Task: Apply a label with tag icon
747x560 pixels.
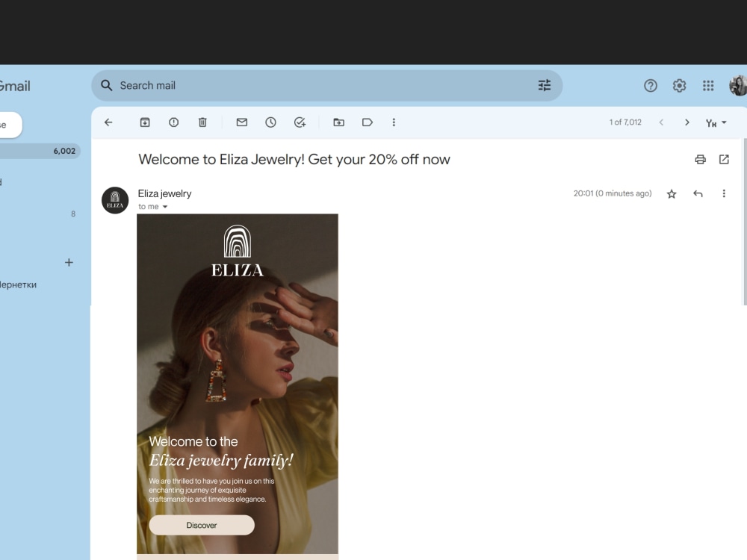Action: pyautogui.click(x=368, y=122)
